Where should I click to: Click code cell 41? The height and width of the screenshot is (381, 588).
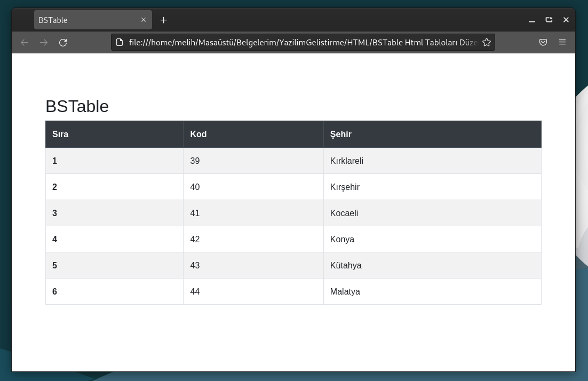[253, 213]
